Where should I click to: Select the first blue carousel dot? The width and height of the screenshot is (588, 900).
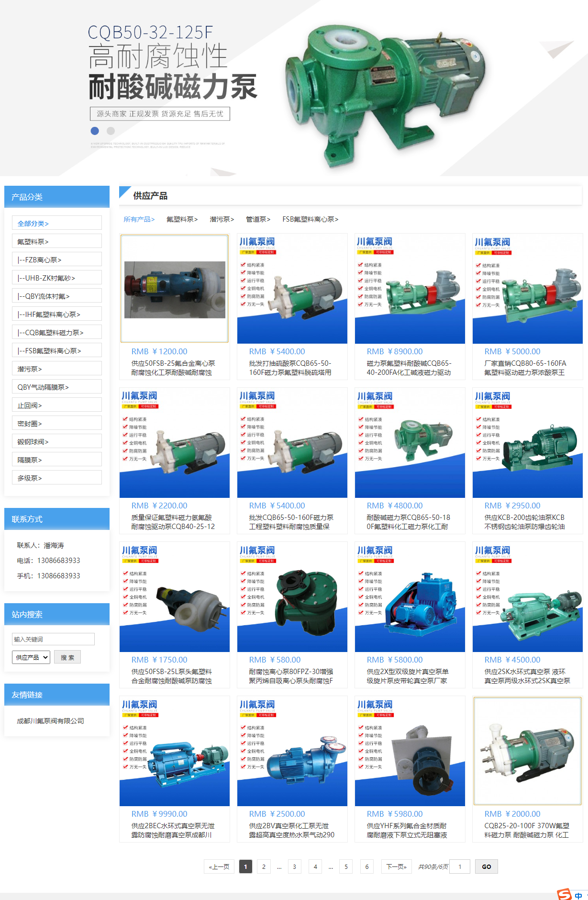(95, 131)
